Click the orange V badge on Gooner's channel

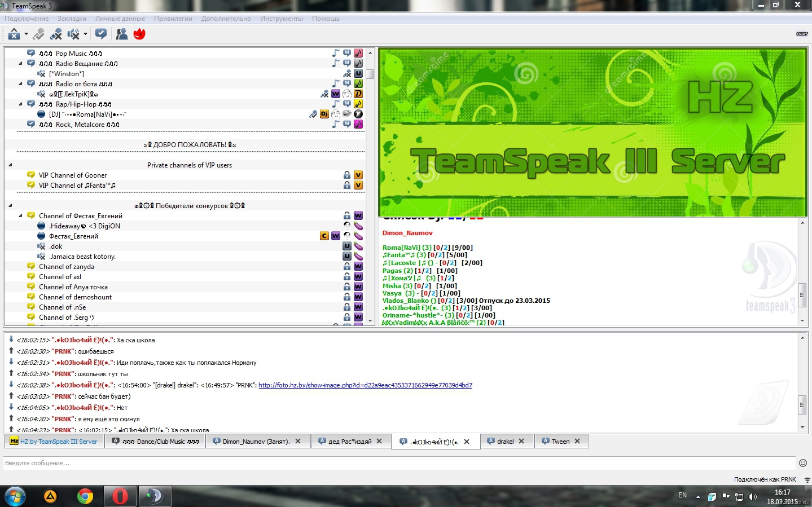(x=358, y=175)
